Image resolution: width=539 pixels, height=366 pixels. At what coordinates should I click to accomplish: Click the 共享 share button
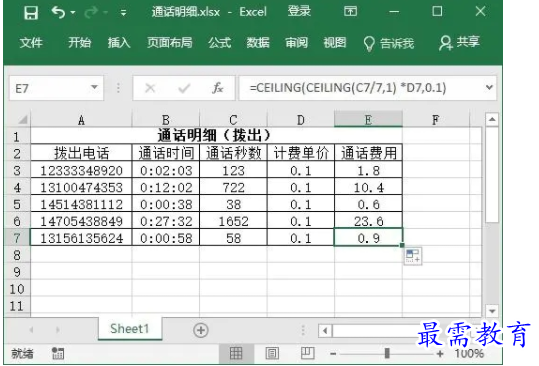click(x=459, y=43)
